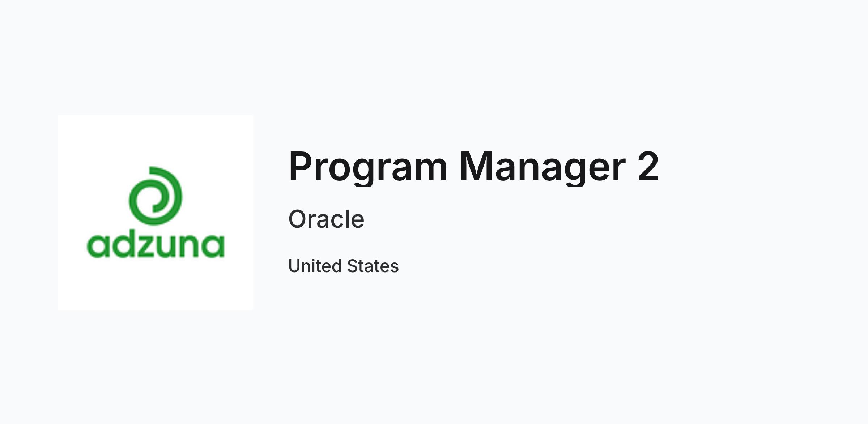Click the word United in location
This screenshot has width=868, height=424.
[315, 266]
